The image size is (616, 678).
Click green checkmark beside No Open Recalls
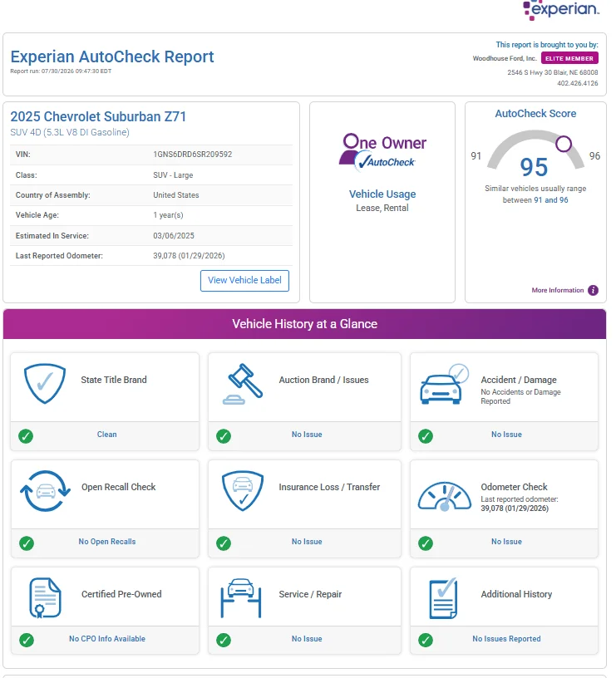tap(27, 543)
